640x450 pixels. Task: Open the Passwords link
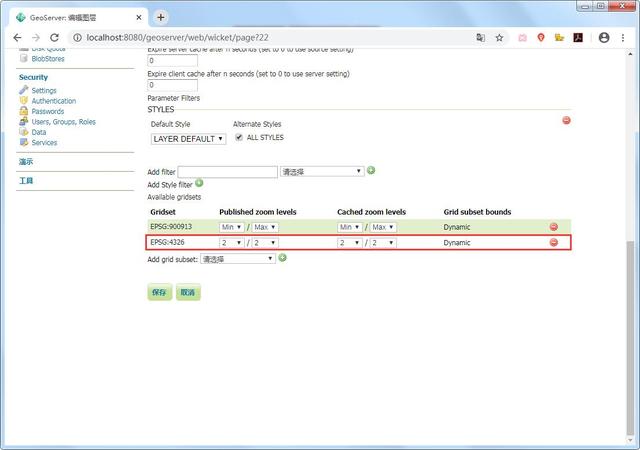point(48,111)
